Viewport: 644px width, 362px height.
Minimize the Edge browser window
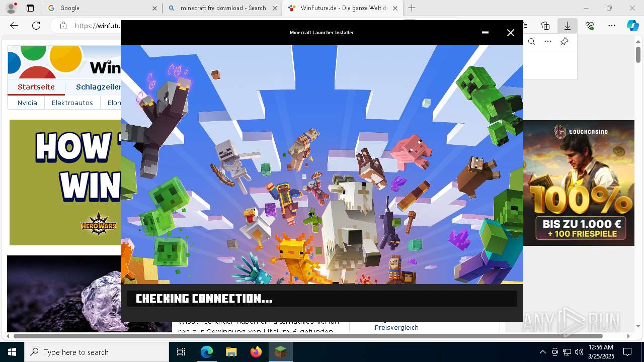586,8
